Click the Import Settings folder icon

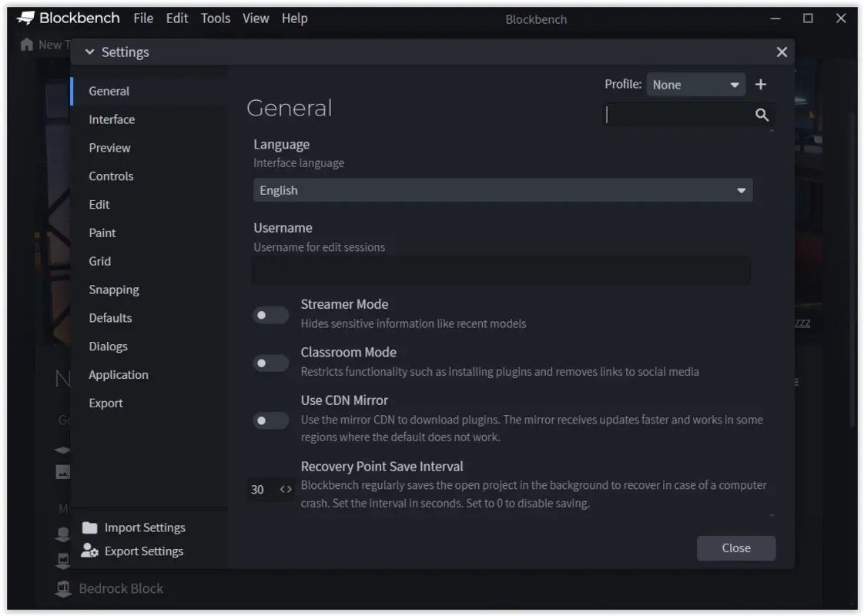coord(89,527)
